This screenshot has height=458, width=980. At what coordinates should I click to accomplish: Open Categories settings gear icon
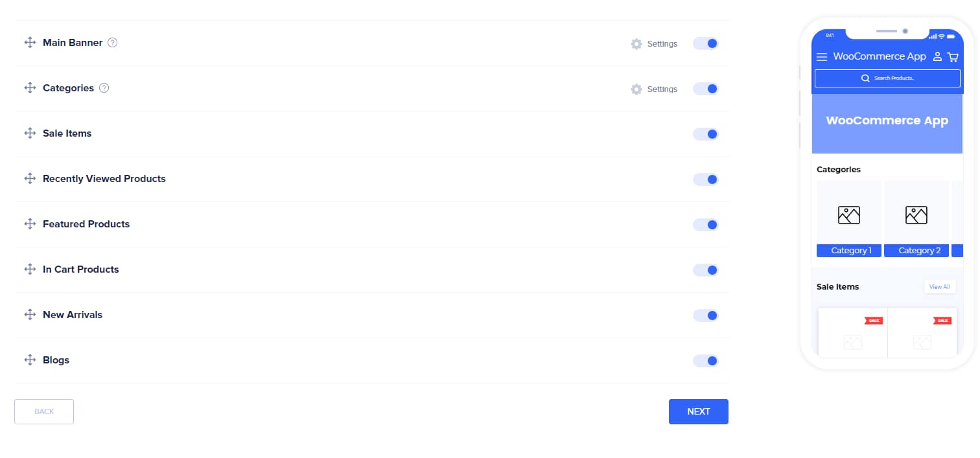[x=636, y=89]
